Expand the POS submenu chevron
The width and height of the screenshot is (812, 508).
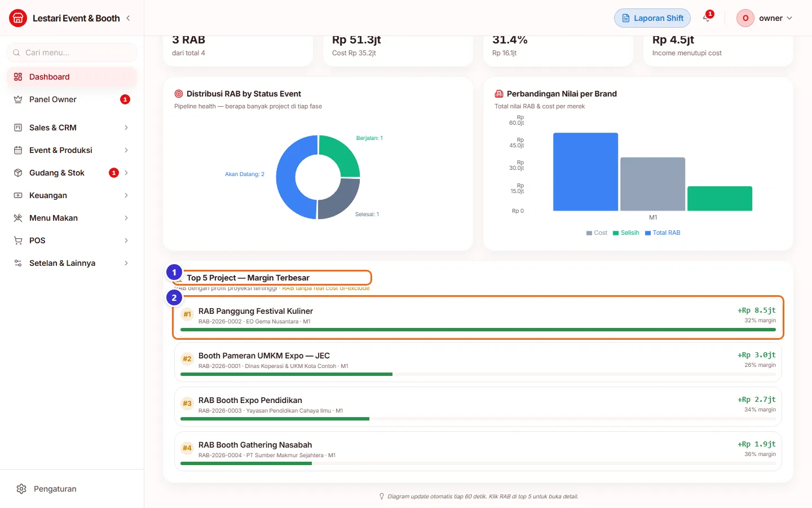point(126,240)
